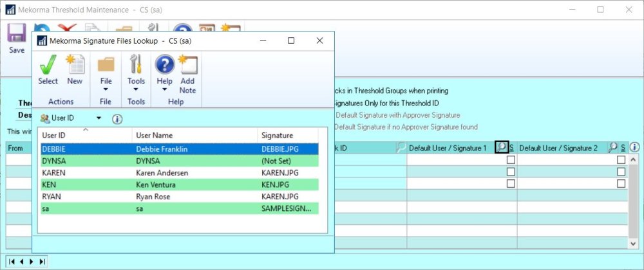644x270 pixels.
Task: Open the Tools menu in the lookup window
Action: click(x=136, y=65)
